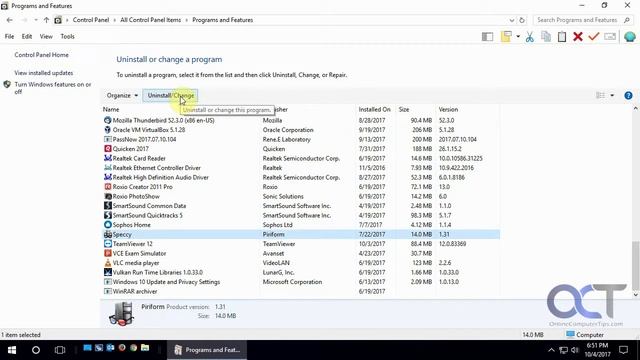Screen dimensions: 640x360
Task: Select Realtek Card Reader entry
Action: [x=301, y=158]
